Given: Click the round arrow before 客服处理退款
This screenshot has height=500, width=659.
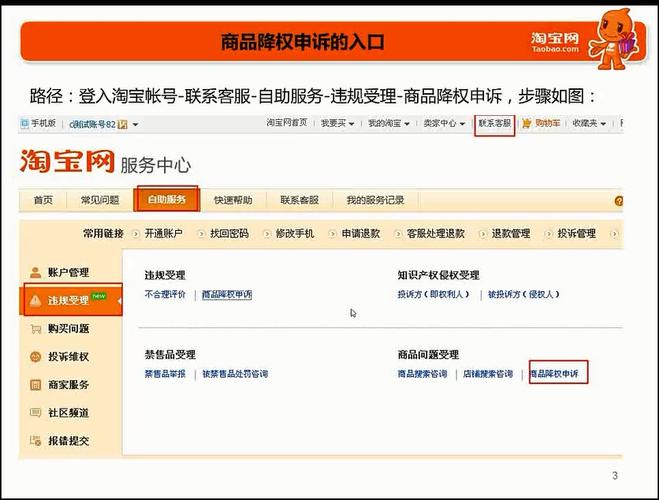Looking at the screenshot, I should tap(398, 234).
